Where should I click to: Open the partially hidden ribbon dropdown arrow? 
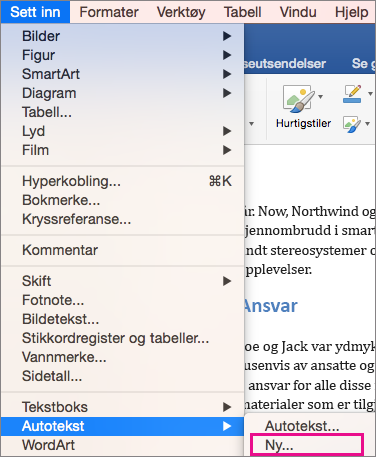[x=251, y=124]
